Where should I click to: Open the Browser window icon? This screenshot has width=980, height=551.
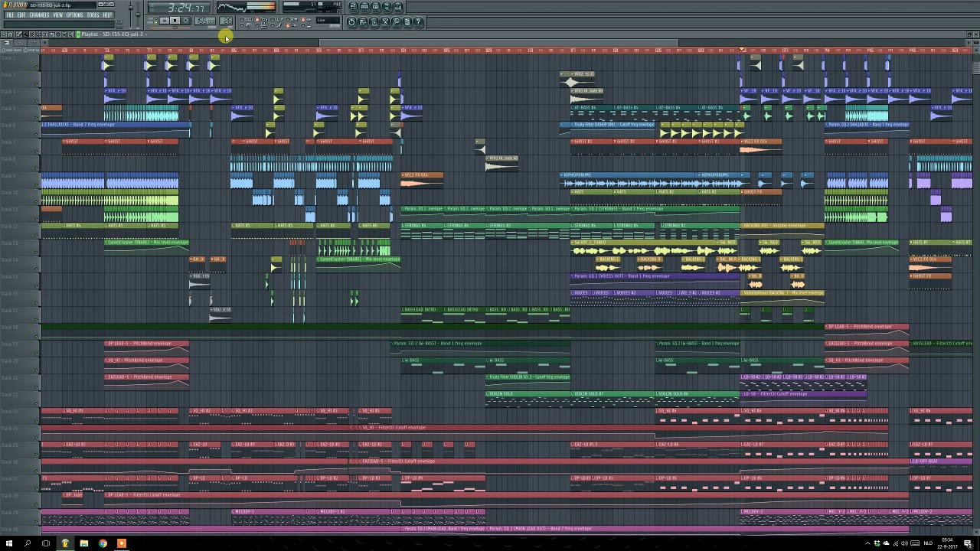(x=387, y=7)
